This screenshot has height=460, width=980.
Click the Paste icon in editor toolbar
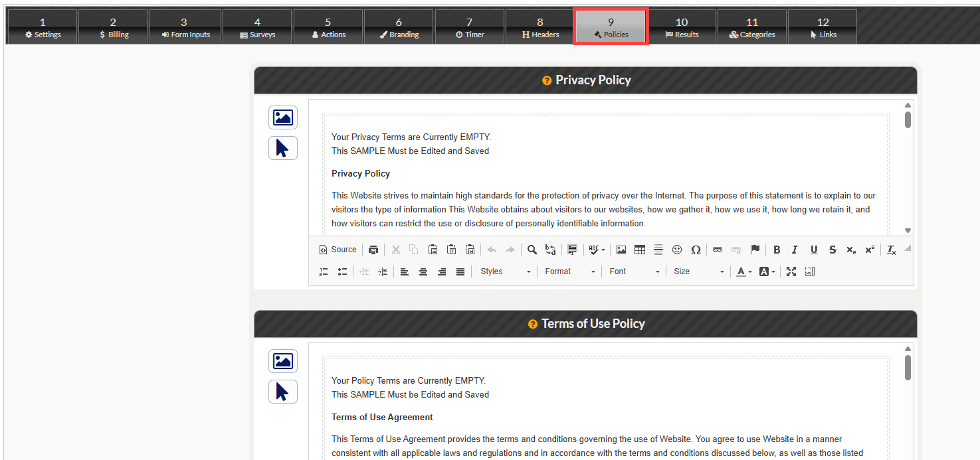tap(433, 250)
